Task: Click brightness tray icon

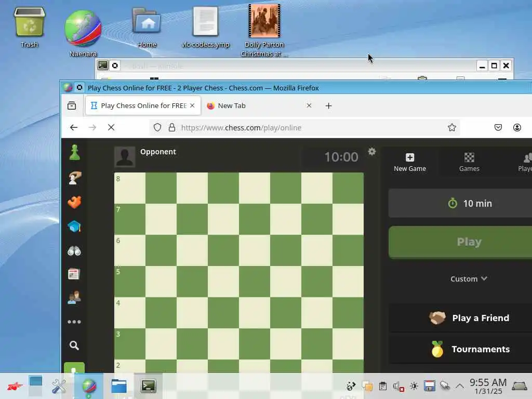Action: coord(414,386)
